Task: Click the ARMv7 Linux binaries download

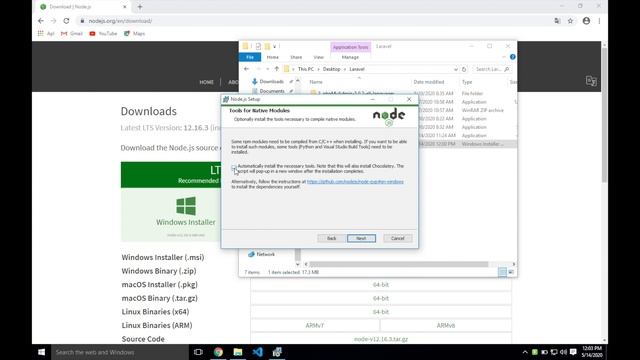Action: coord(315,325)
